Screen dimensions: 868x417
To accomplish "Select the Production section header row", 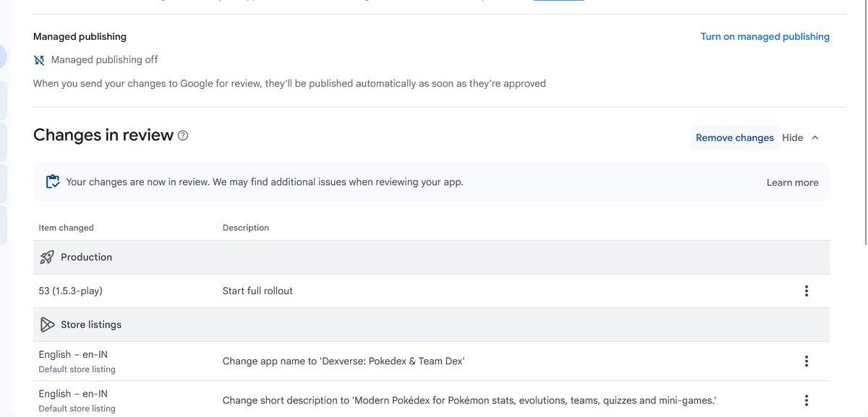I will (432, 257).
